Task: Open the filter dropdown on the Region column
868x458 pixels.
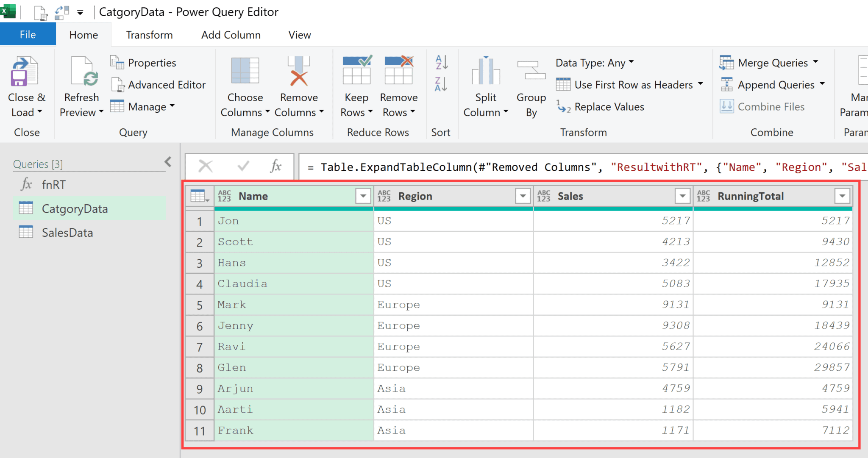Action: click(522, 196)
